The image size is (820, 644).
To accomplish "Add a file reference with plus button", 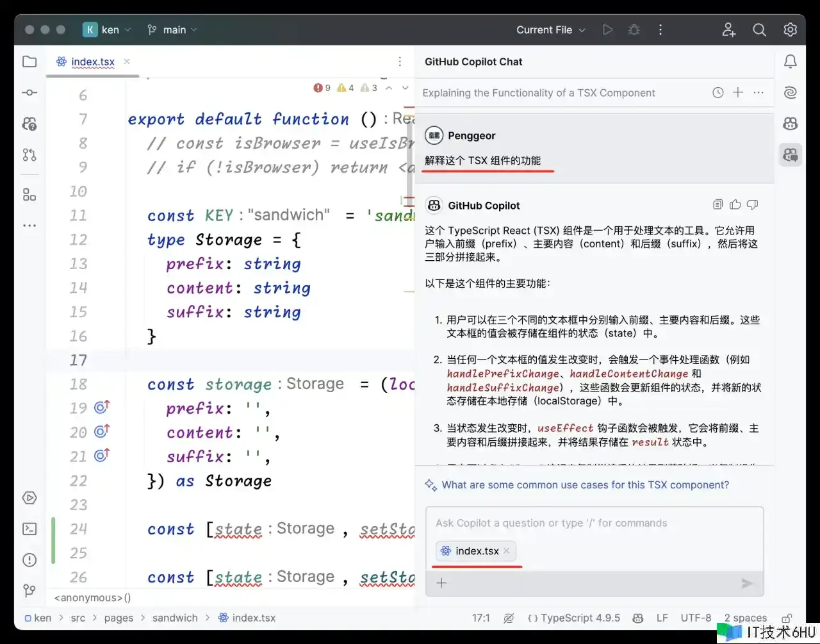I will 441,583.
